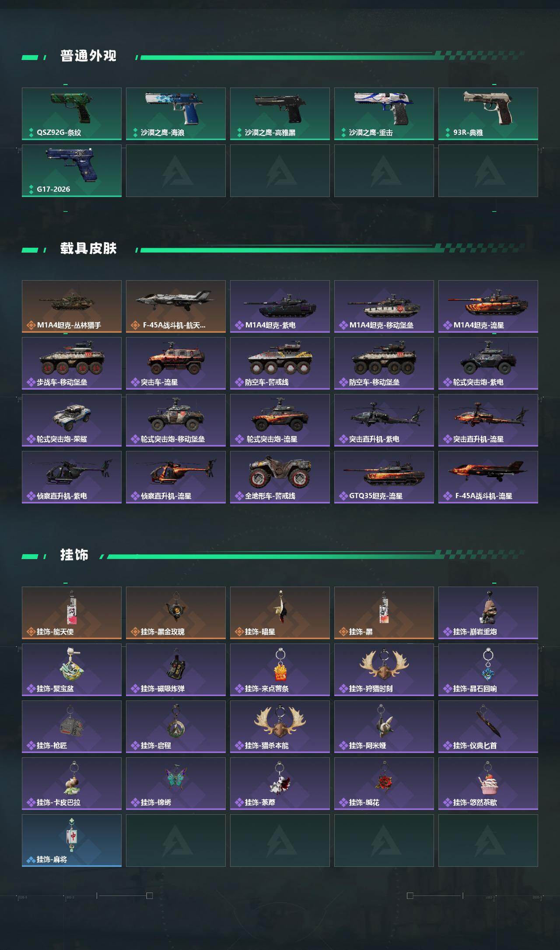560x950 pixels.
Task: Select the 挂饰-黑金玫瑰 charm
Action: tap(176, 613)
